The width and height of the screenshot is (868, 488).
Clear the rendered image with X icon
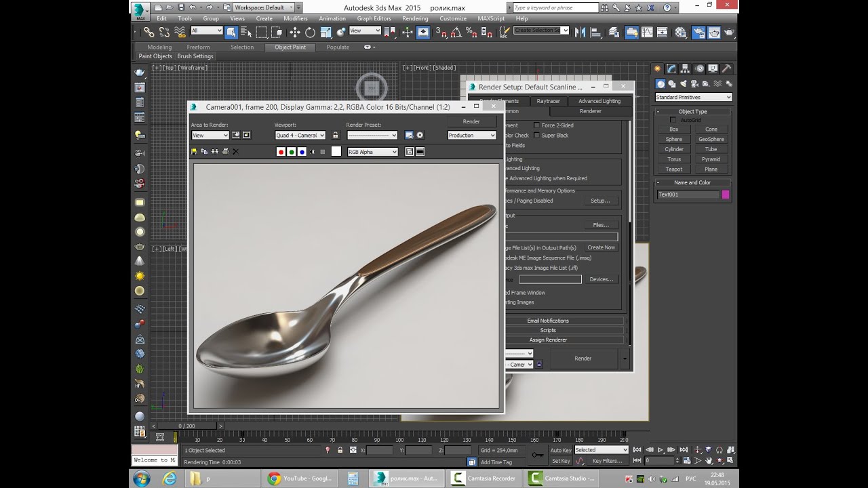point(235,152)
